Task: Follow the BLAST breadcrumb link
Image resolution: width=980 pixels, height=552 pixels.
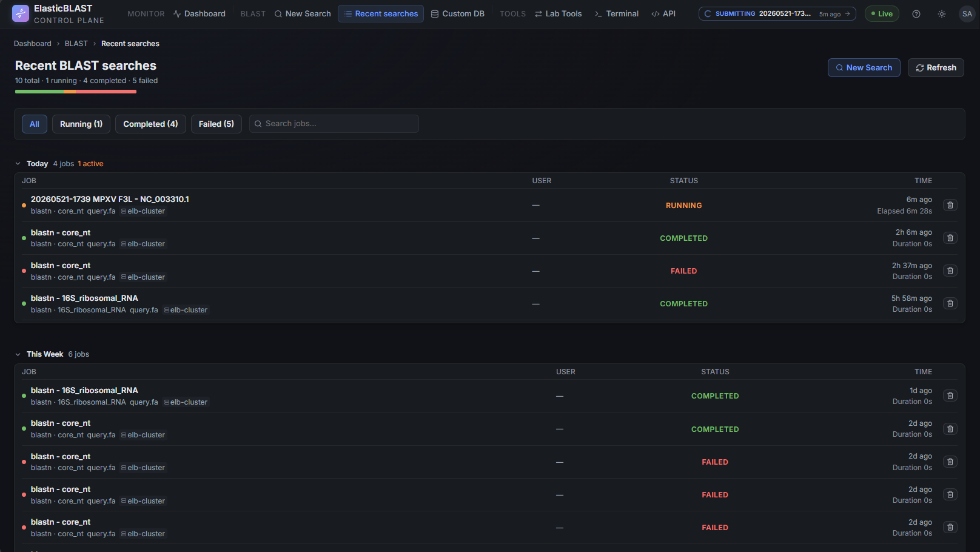Action: pos(76,44)
